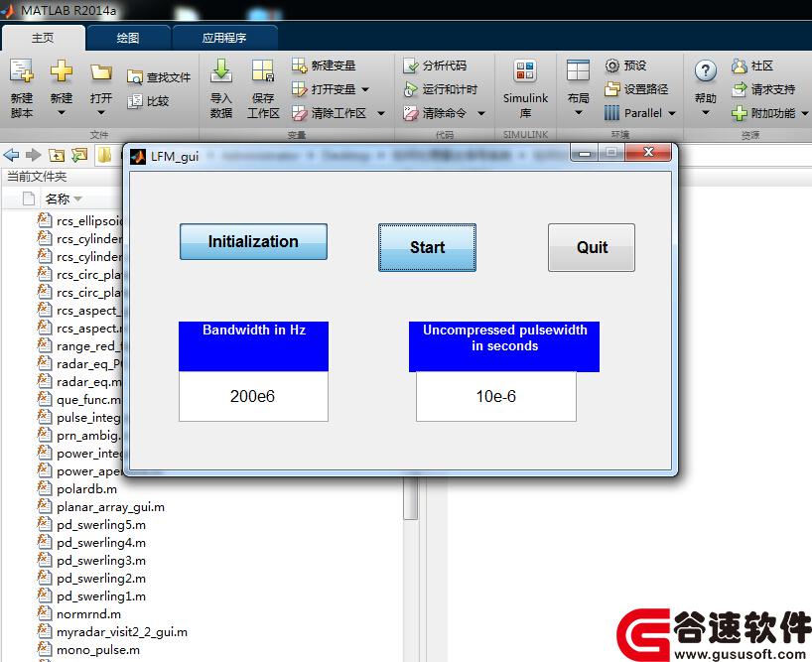Select file normrnd.m
Screen dimensions: 812x662
(x=88, y=614)
